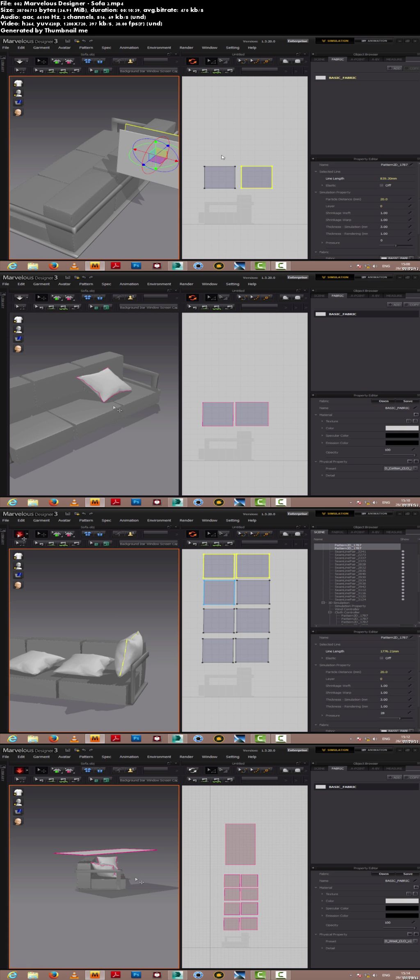Collapse the Cloth Controller tree node

tap(330, 612)
